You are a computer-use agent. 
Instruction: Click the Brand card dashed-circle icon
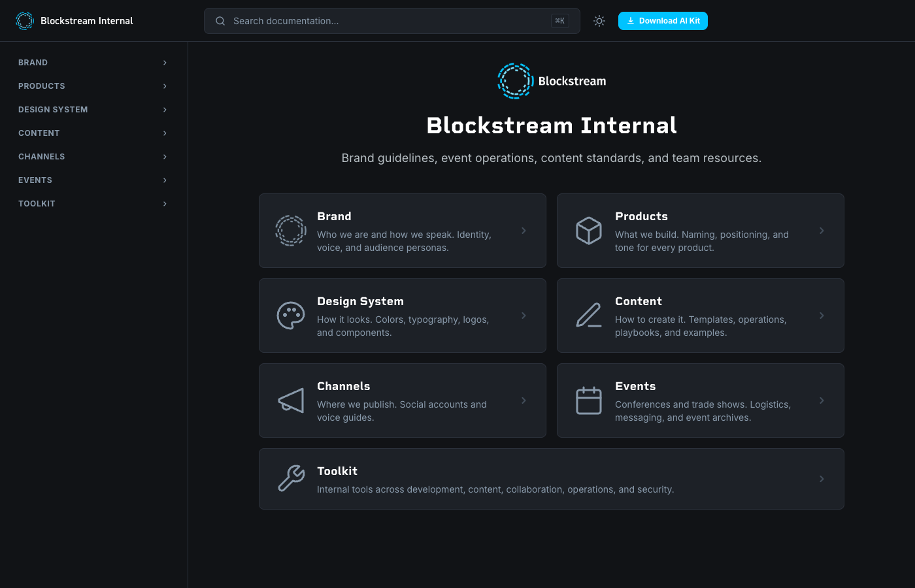(291, 231)
